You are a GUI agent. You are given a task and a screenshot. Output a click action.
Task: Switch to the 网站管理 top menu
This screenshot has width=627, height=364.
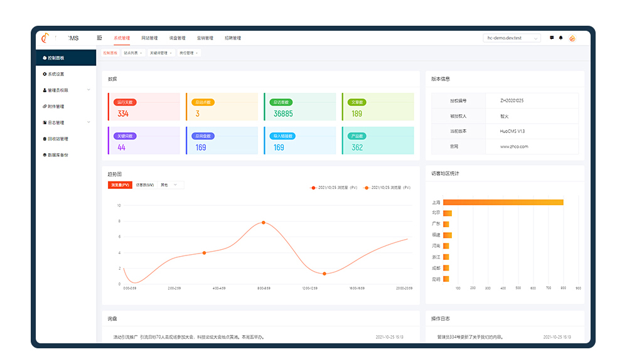(149, 38)
